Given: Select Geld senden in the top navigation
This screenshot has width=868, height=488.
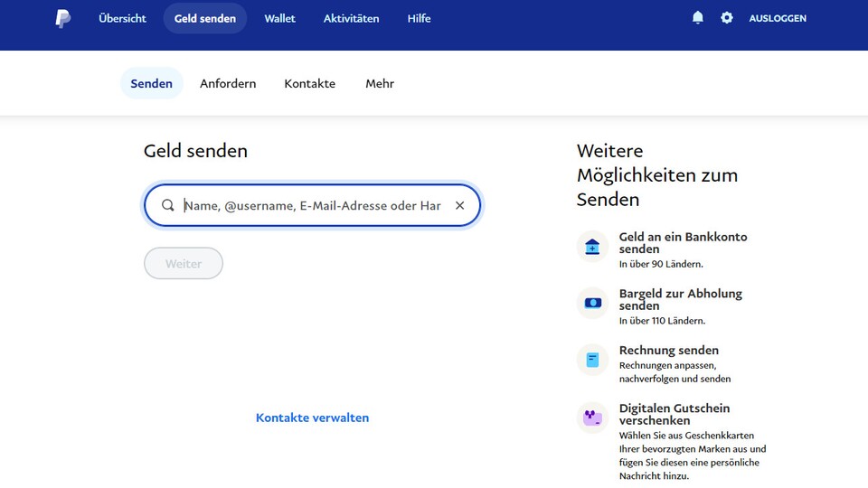Looking at the screenshot, I should click(205, 18).
